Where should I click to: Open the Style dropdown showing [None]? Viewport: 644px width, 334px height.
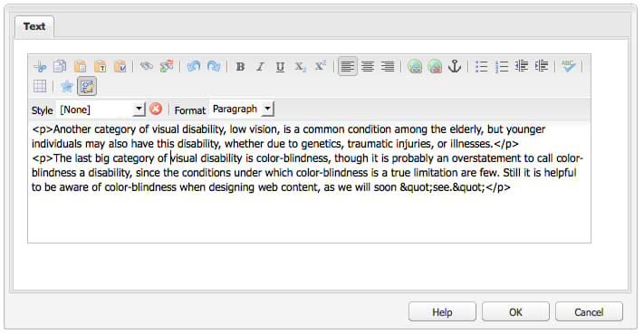pyautogui.click(x=101, y=110)
